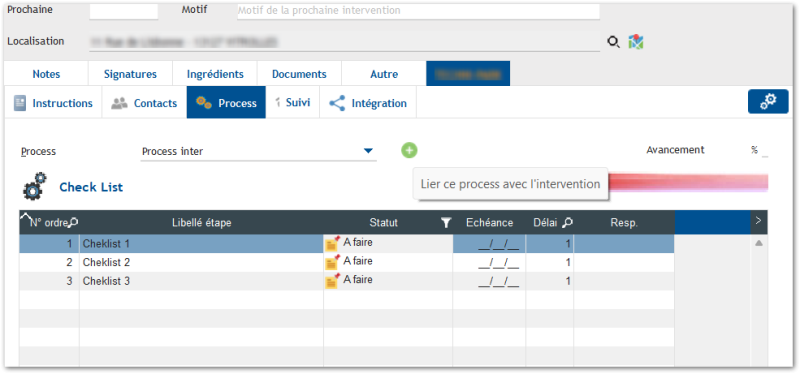Click the Echéance date of Cheklist 3
This screenshot has height=374, width=800.
pos(498,281)
